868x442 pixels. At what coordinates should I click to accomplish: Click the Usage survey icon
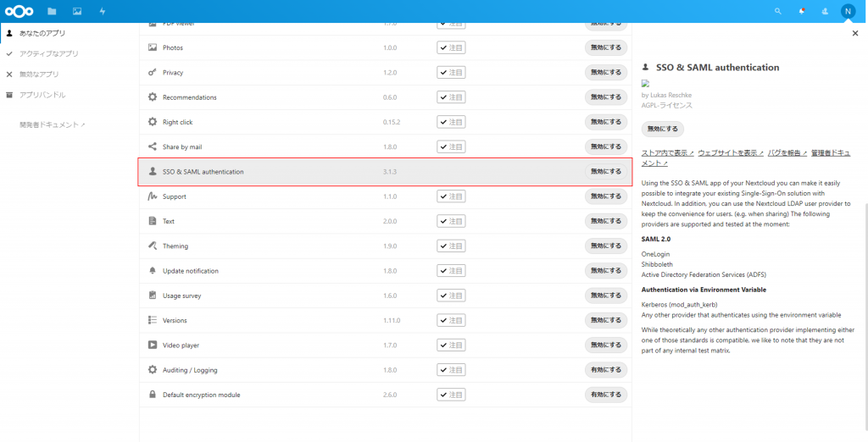153,296
